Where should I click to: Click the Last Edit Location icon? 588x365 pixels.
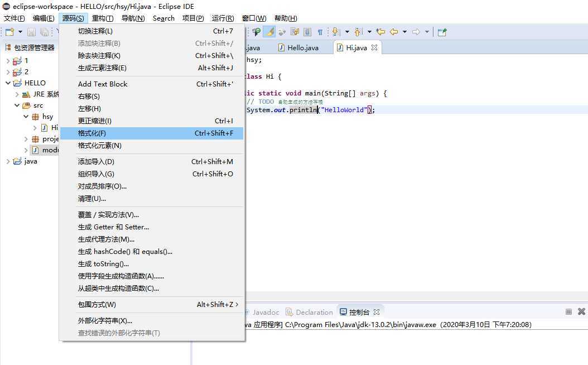point(380,32)
